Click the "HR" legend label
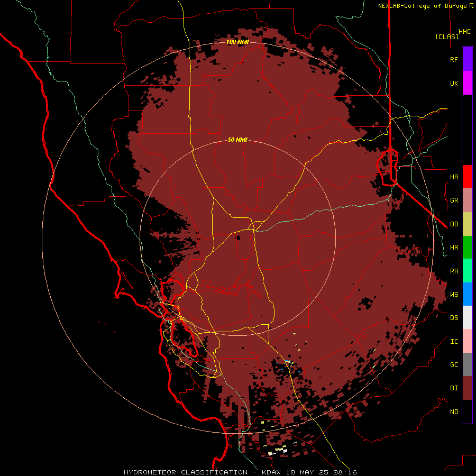This screenshot has height=476, width=476. [454, 248]
